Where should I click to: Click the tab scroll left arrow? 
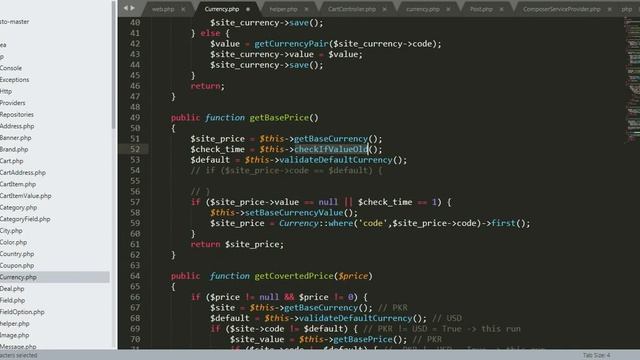[x=126, y=8]
